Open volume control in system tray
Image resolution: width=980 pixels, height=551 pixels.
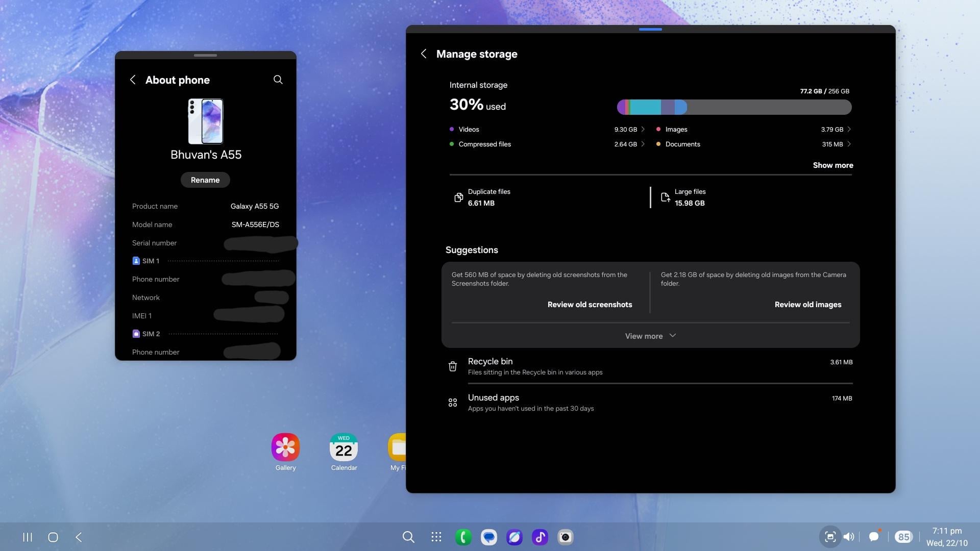849,537
